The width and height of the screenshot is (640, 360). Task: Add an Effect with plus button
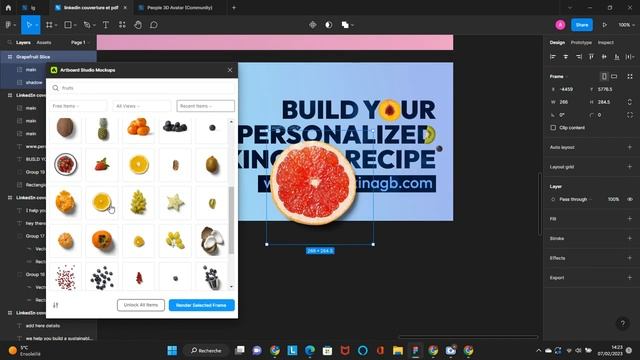coord(629,258)
